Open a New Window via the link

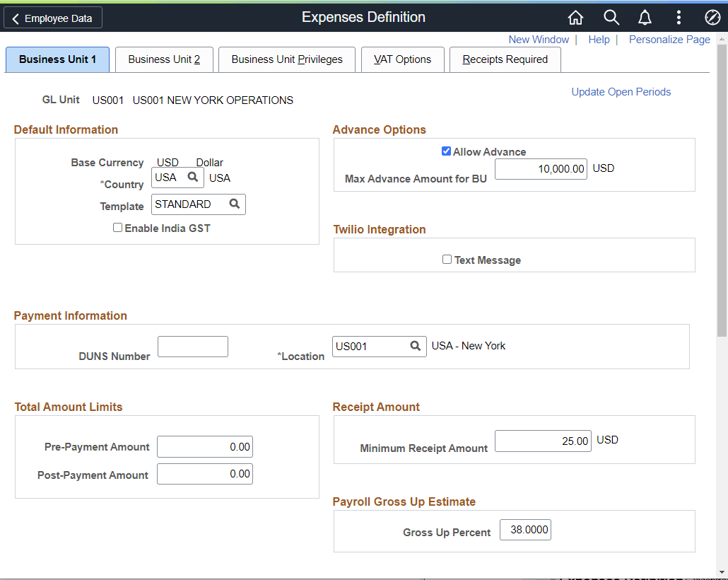[539, 40]
